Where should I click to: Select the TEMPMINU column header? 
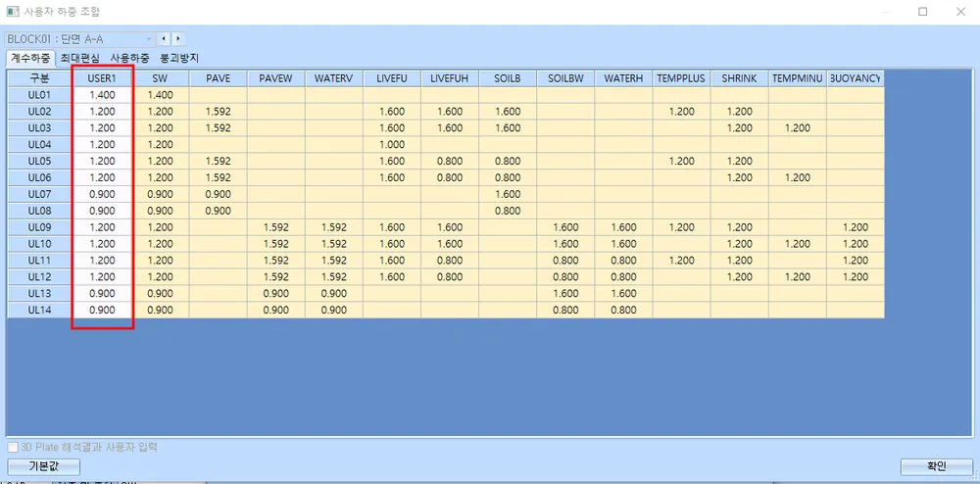798,78
